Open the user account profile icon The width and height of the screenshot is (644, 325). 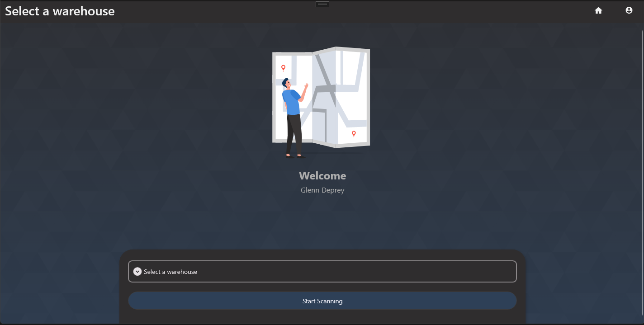pyautogui.click(x=629, y=10)
